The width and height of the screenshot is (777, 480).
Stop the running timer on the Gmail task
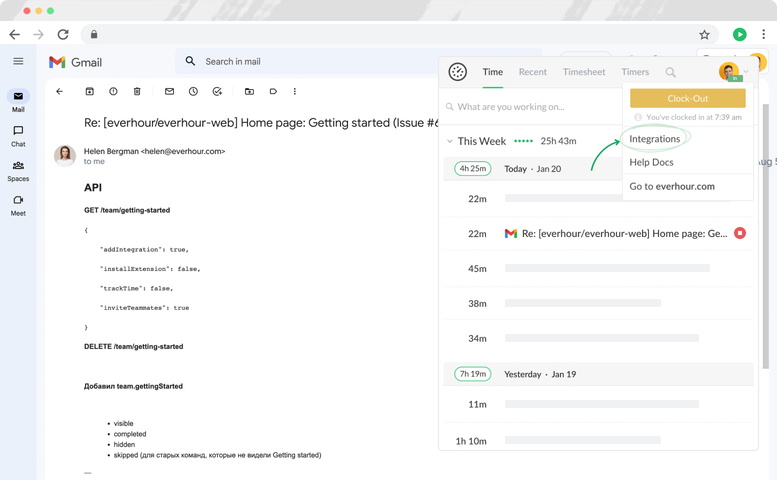740,233
